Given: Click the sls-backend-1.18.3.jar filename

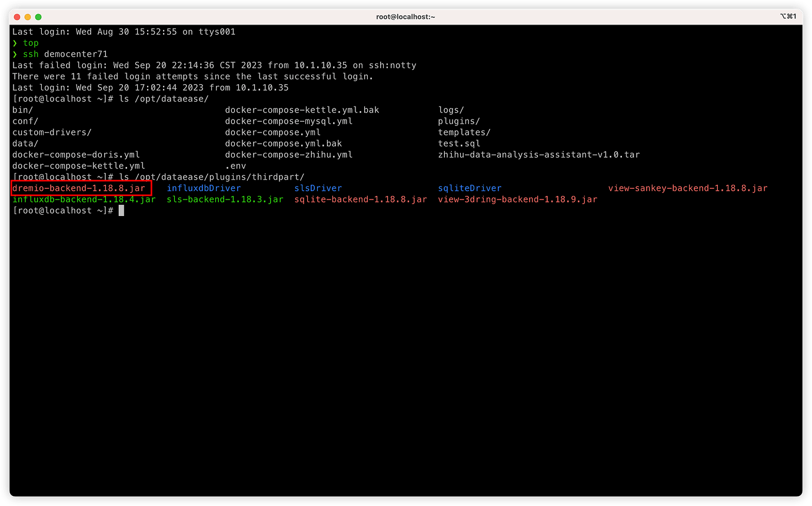Looking at the screenshot, I should pyautogui.click(x=225, y=199).
